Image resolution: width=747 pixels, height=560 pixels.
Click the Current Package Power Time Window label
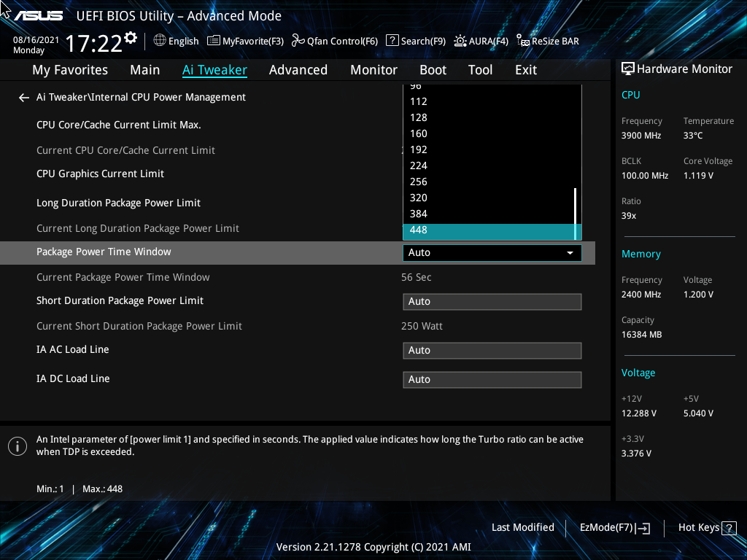pos(123,277)
